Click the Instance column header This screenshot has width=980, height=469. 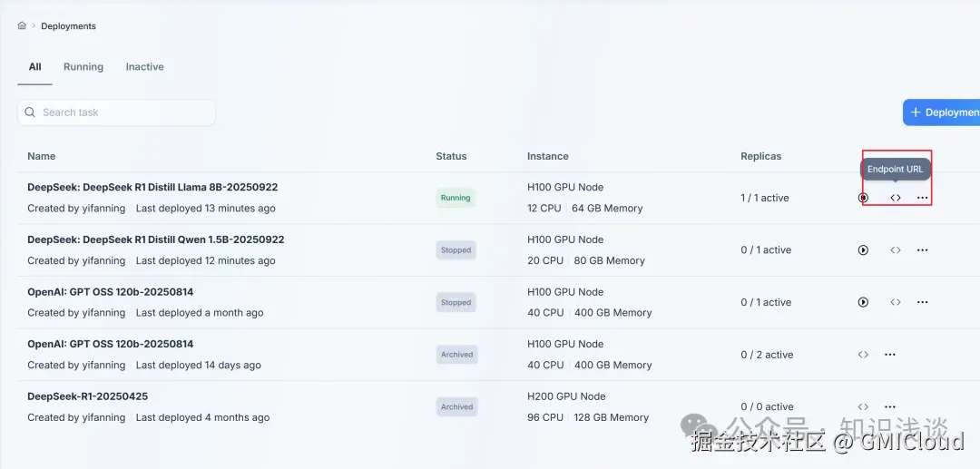[547, 156]
